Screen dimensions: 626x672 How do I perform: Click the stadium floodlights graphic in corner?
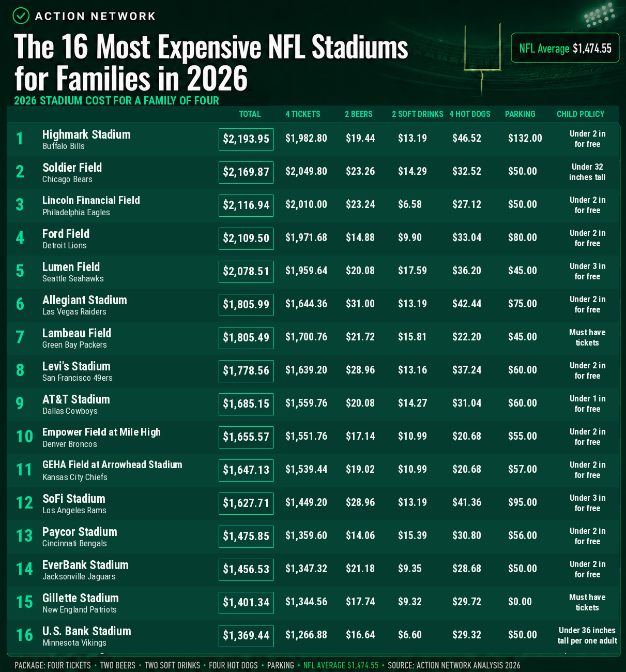coord(599,14)
